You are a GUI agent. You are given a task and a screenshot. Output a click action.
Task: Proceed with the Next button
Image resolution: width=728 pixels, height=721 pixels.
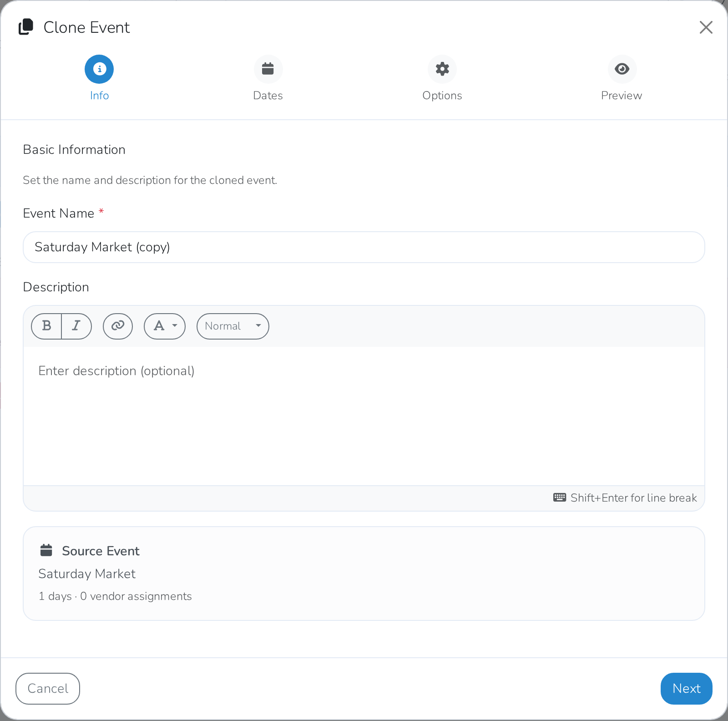[686, 688]
